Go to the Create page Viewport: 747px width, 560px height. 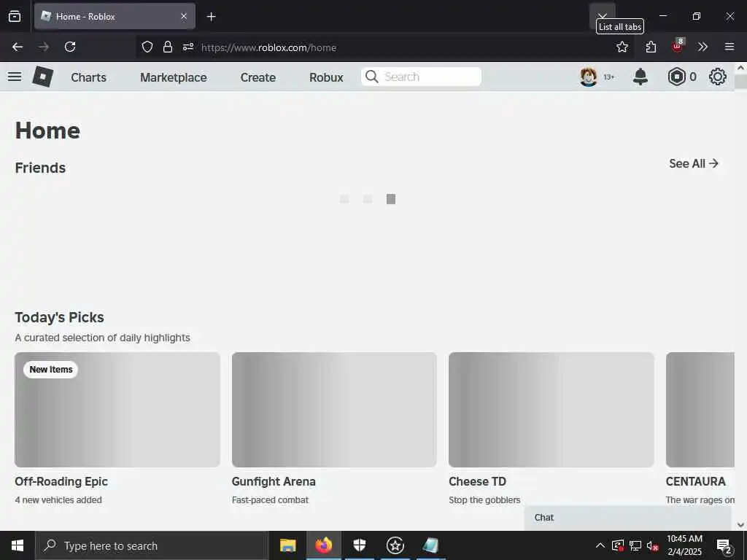[x=258, y=77]
